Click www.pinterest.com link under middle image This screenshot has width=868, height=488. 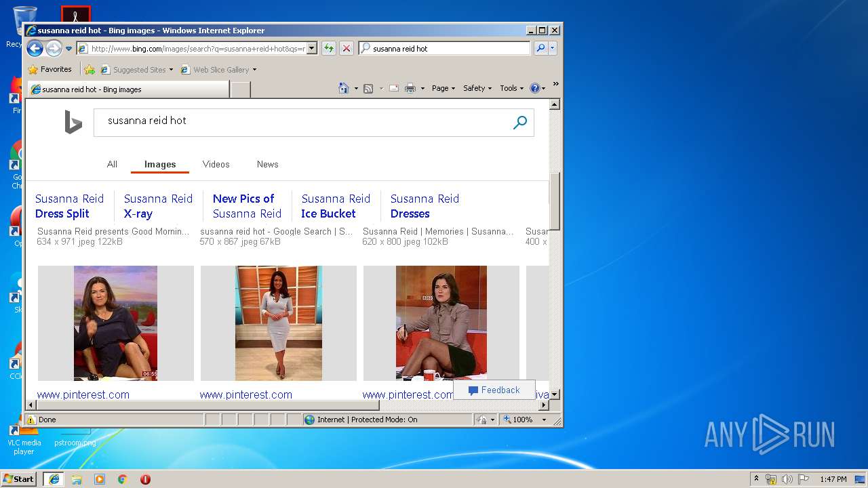coord(245,394)
